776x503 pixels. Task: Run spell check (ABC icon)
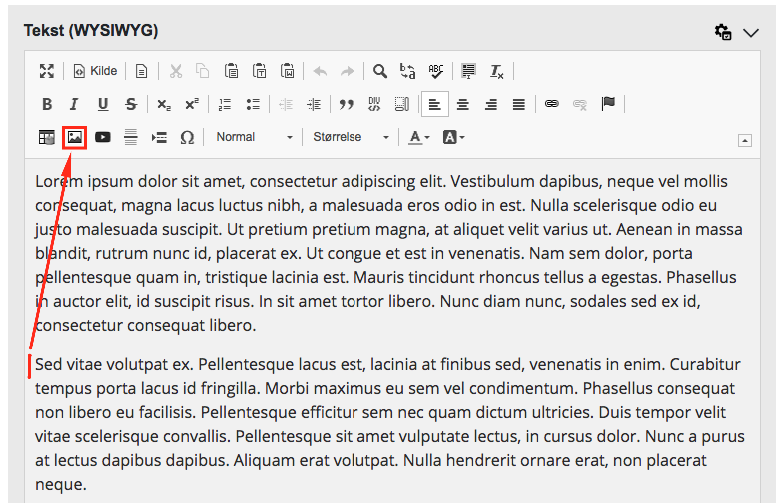click(436, 71)
